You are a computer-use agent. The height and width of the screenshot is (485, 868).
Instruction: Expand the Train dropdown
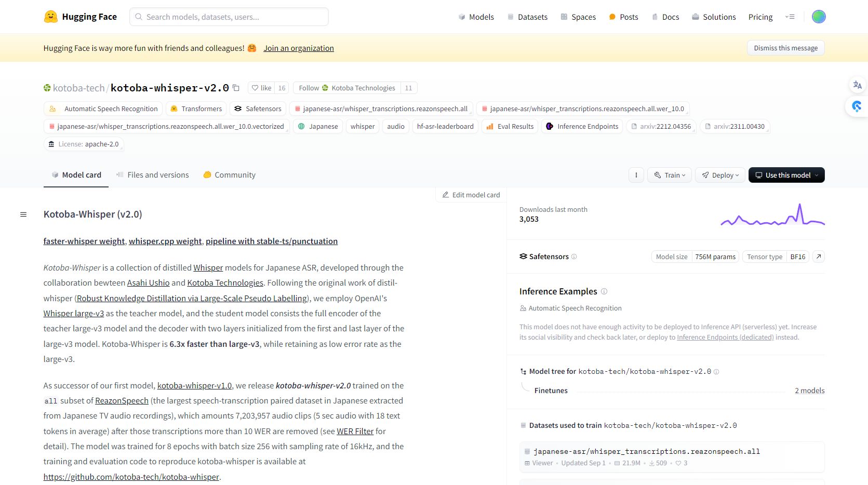(x=670, y=175)
